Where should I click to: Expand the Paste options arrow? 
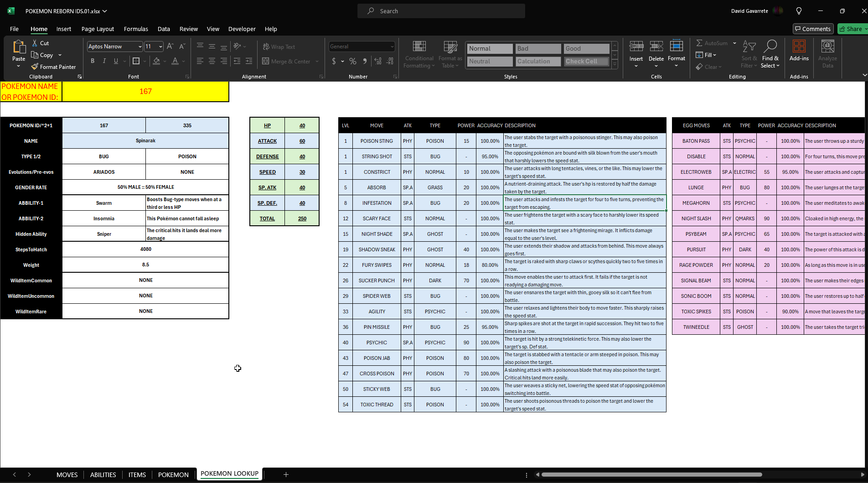19,66
